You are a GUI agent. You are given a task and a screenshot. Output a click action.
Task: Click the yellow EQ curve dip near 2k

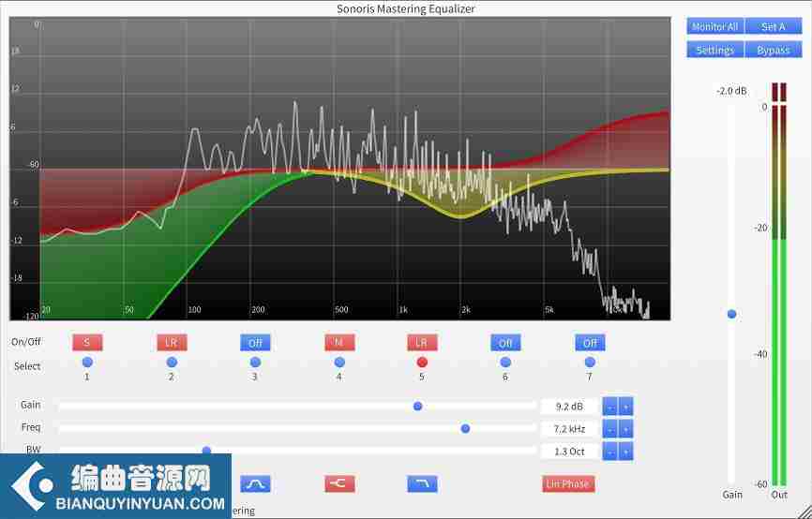pos(460,215)
